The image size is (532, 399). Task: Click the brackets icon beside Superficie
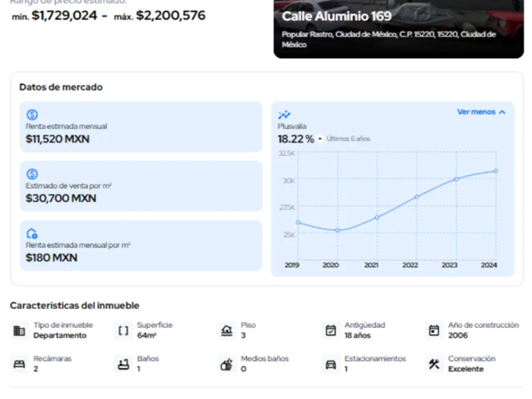pos(123,331)
